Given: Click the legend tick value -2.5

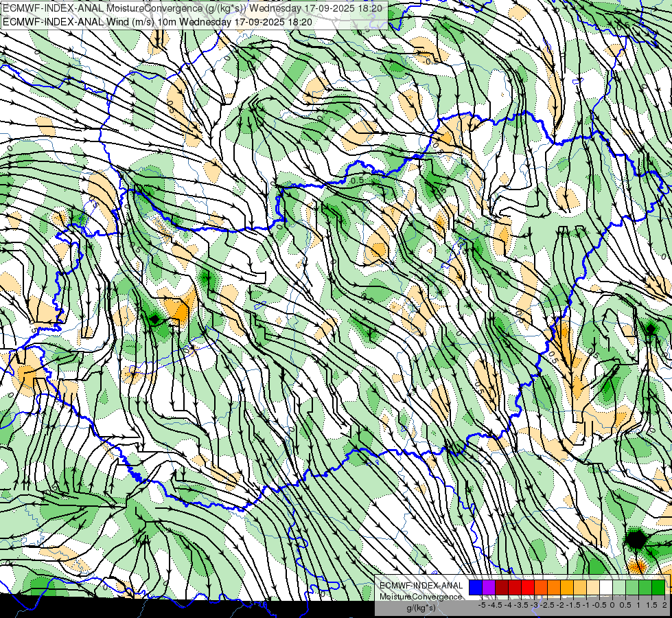Looking at the screenshot, I should pos(547,605).
